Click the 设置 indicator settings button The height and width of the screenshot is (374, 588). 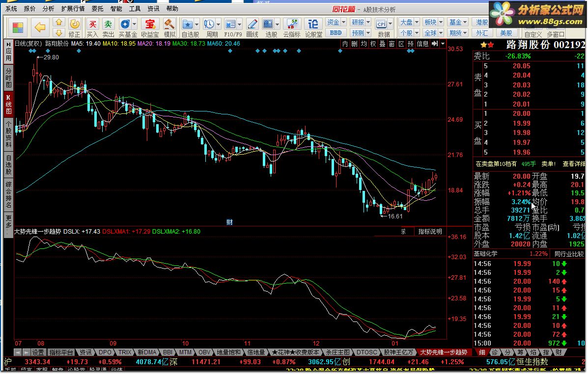(x=38, y=352)
